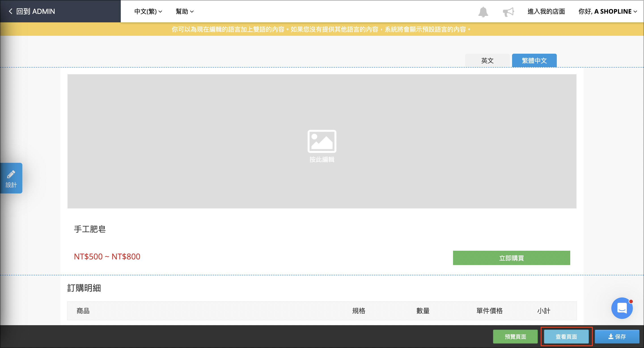Click the 小計 column header
The image size is (644, 348).
tap(544, 311)
